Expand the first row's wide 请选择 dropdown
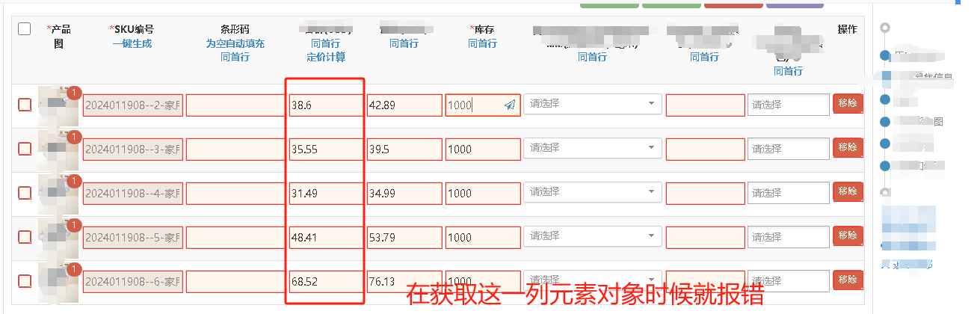This screenshot has width=980, height=314. (593, 104)
